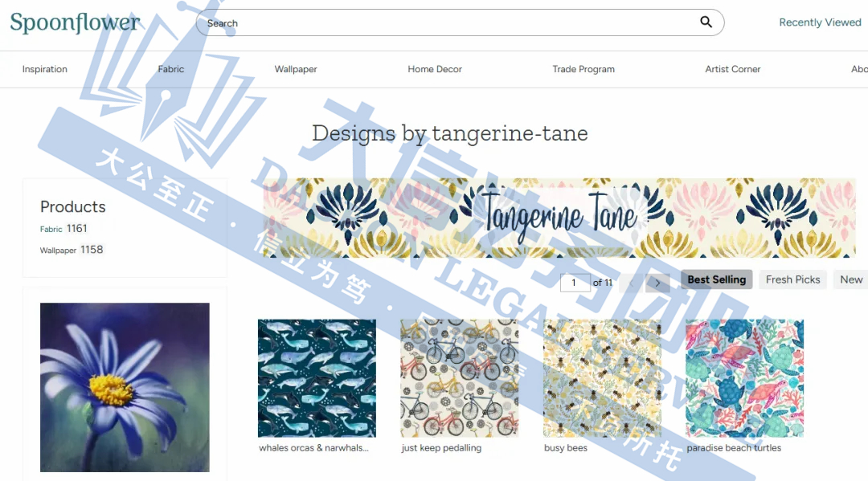Open the Spoonflower logo homepage
This screenshot has height=481, width=868.
point(76,22)
